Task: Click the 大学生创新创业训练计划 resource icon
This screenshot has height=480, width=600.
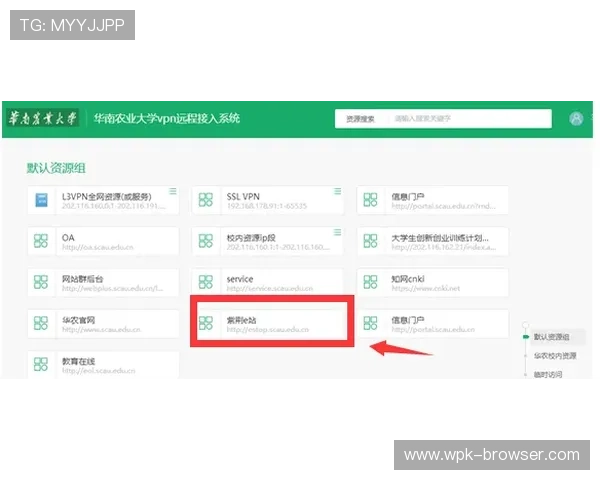Action: pyautogui.click(x=370, y=241)
